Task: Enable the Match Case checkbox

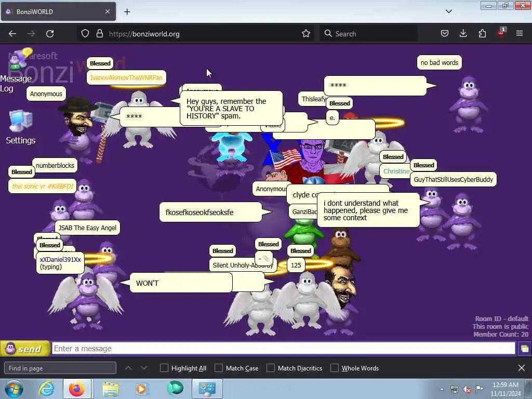Action: 219,368
